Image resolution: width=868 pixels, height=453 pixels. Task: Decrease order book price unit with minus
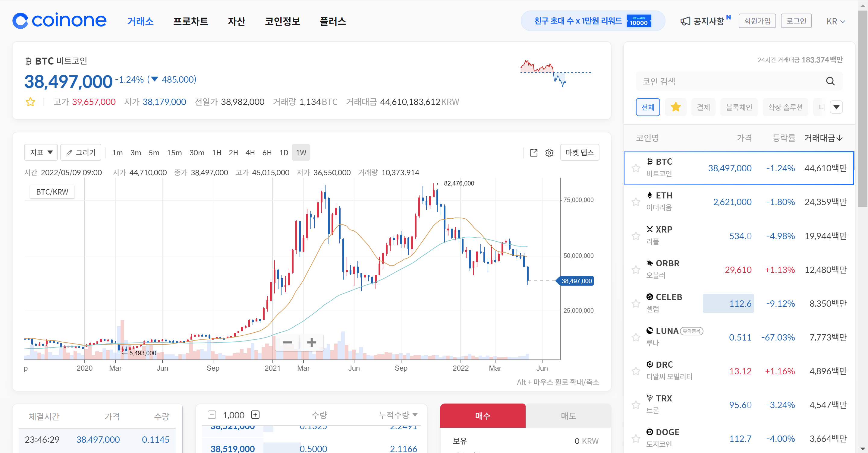coord(212,415)
